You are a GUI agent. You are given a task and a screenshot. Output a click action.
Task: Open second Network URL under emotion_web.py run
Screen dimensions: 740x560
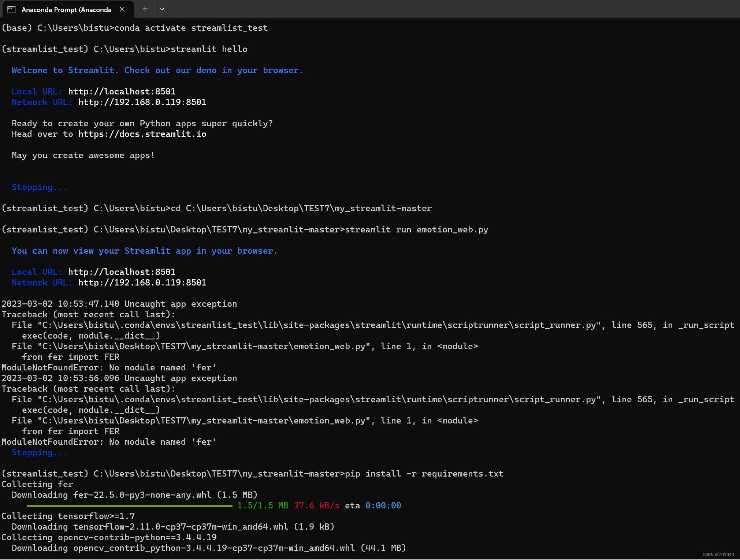(x=142, y=283)
